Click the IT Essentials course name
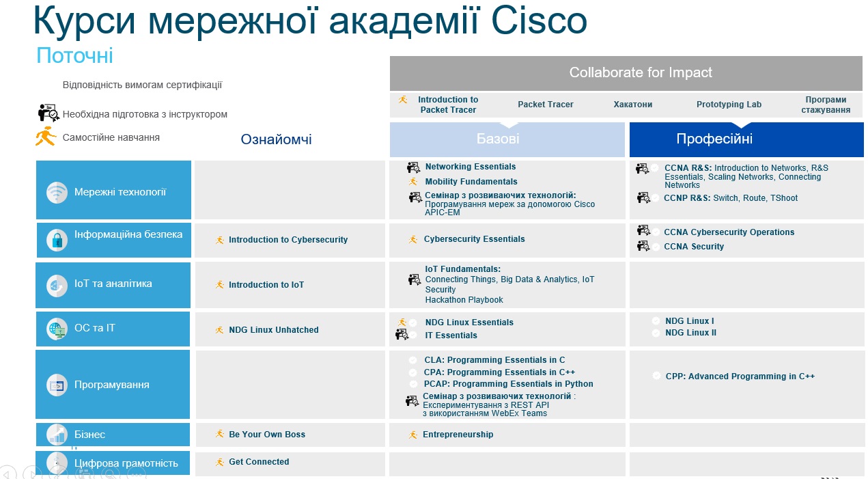 coord(451,336)
